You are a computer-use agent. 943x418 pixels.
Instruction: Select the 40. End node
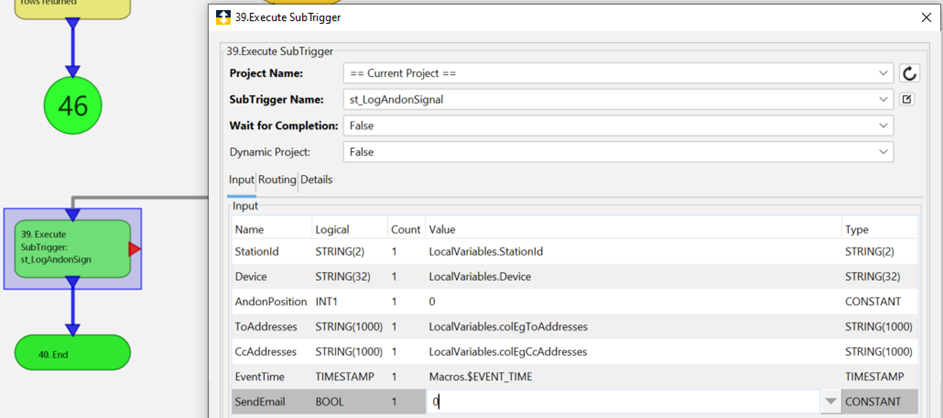tap(72, 354)
